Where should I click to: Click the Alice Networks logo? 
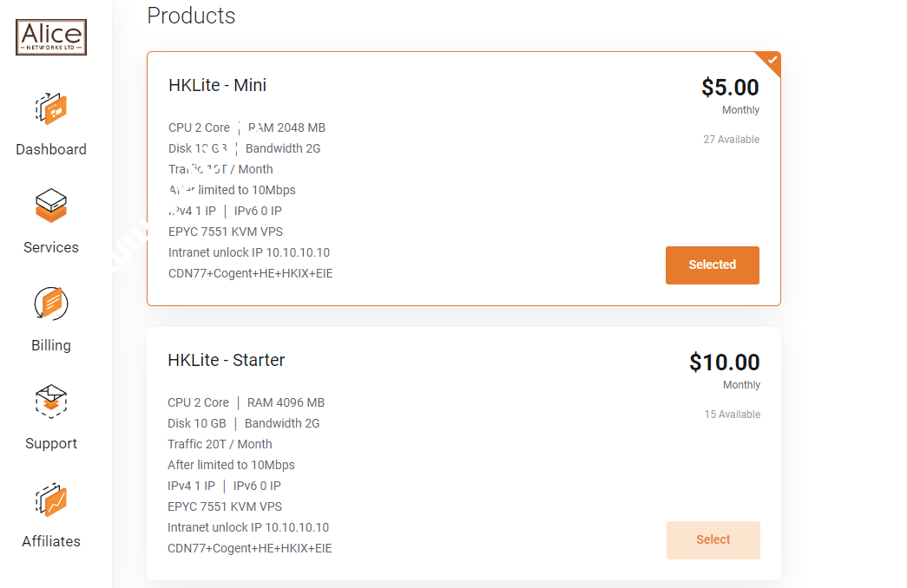(x=50, y=36)
